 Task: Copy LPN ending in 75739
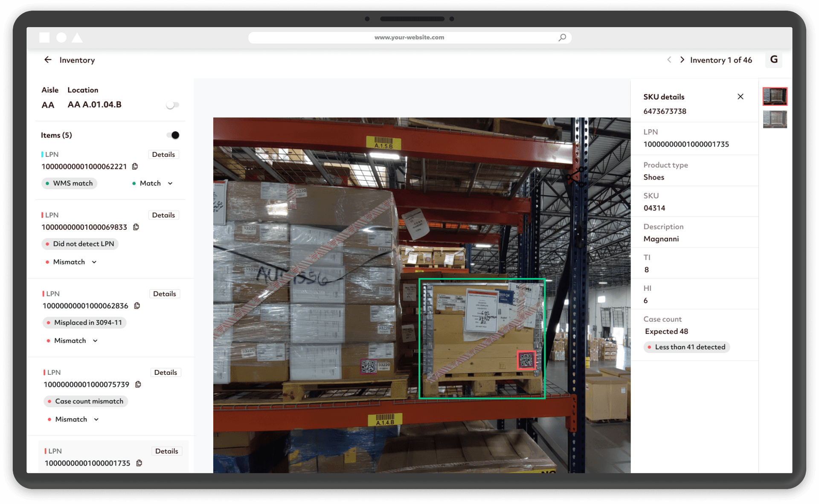138,384
